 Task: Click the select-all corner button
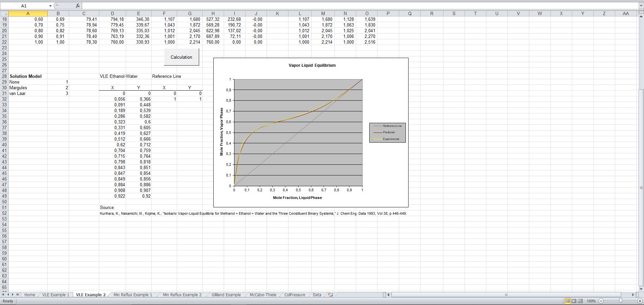(4, 13)
